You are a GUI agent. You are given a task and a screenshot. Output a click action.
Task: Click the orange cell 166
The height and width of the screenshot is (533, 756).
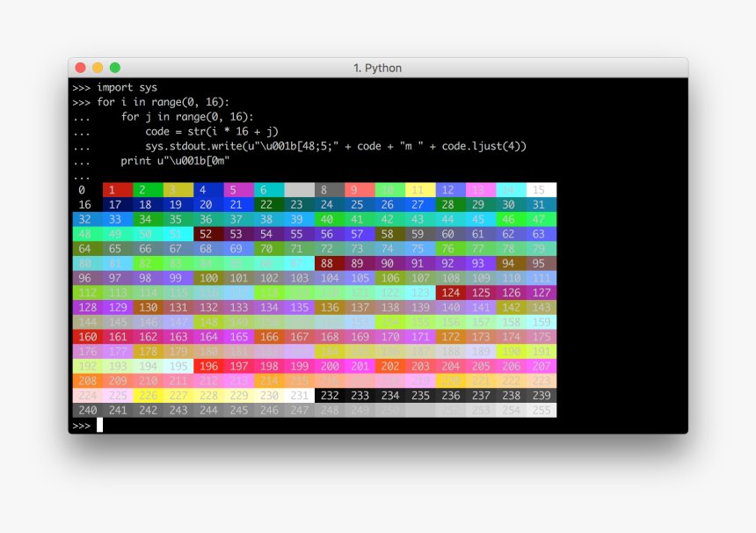click(269, 337)
